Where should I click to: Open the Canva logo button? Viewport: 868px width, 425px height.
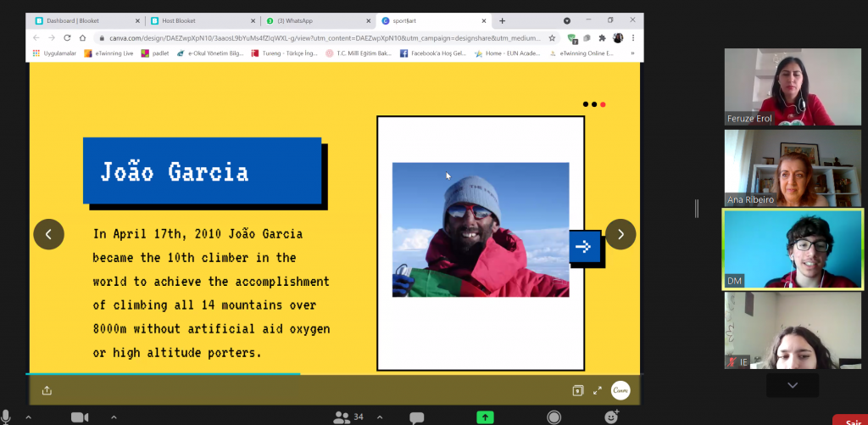click(x=620, y=390)
